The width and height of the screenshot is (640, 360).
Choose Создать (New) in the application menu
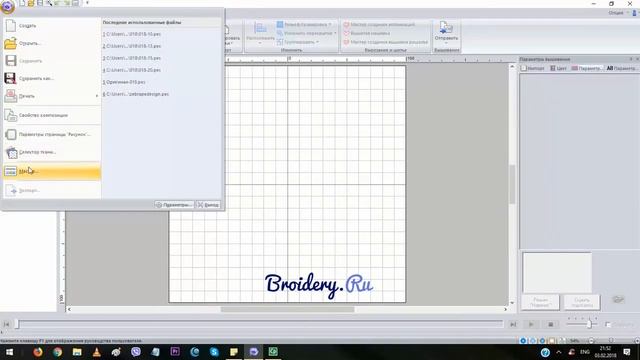[x=52, y=26]
